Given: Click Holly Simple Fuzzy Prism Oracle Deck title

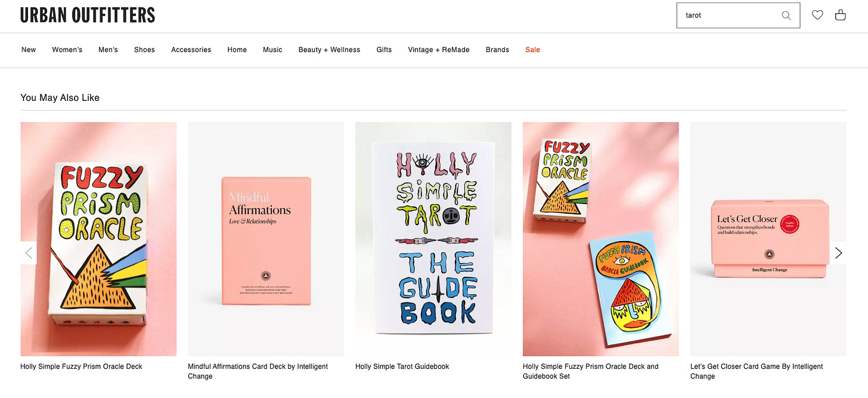Looking at the screenshot, I should [81, 366].
